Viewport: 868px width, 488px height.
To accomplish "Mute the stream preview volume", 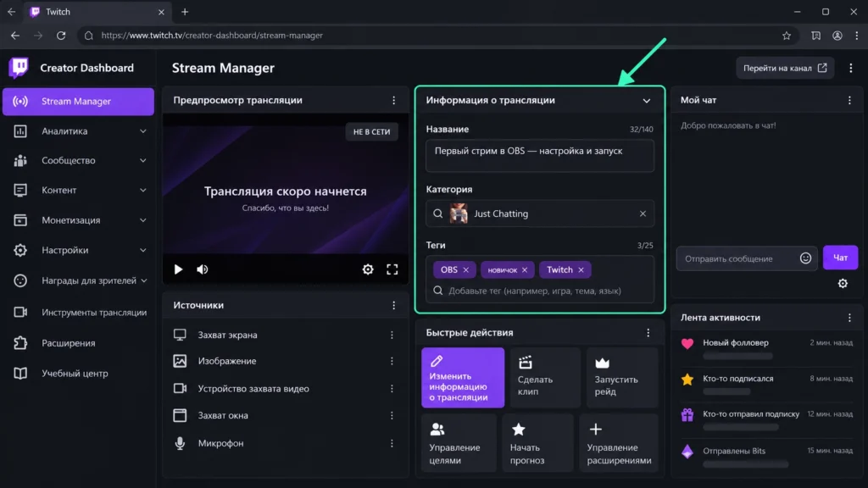I will pos(203,269).
